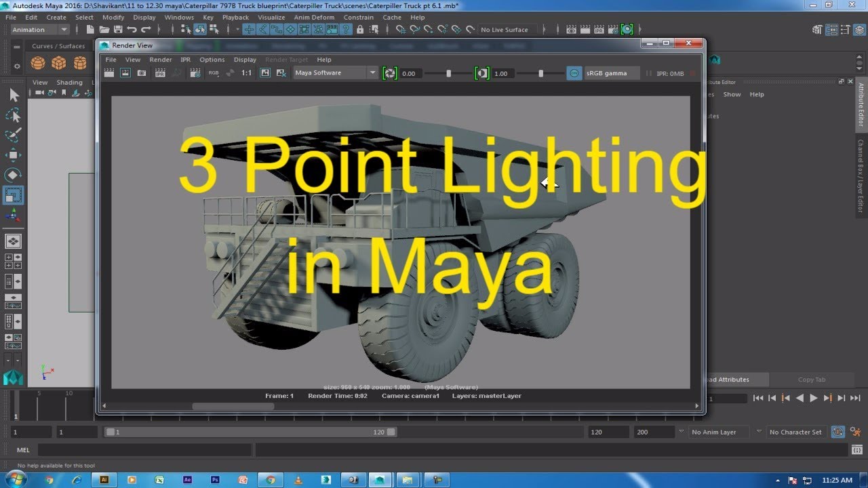
Task: Toggle color management ON button
Action: (574, 73)
